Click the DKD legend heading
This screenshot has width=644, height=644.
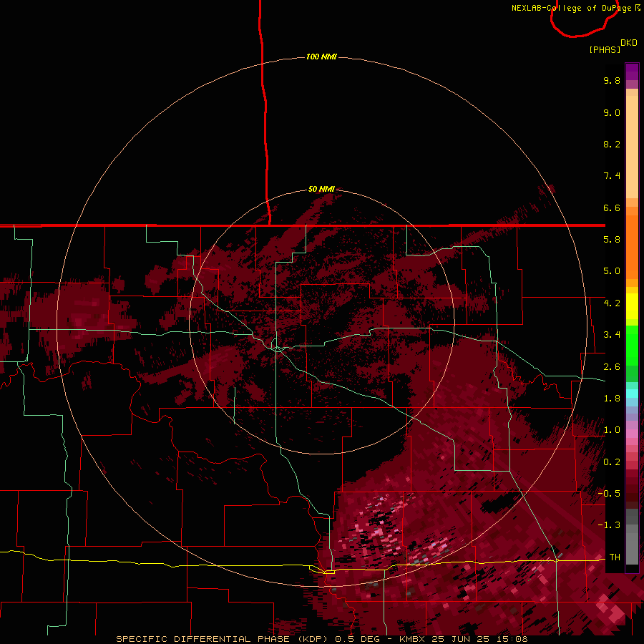(x=629, y=43)
